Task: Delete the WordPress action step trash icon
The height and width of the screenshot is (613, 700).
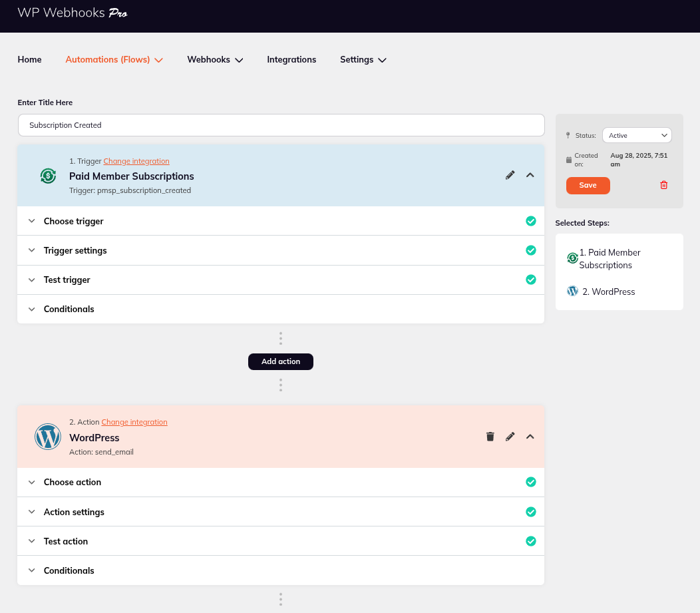Action: (490, 436)
